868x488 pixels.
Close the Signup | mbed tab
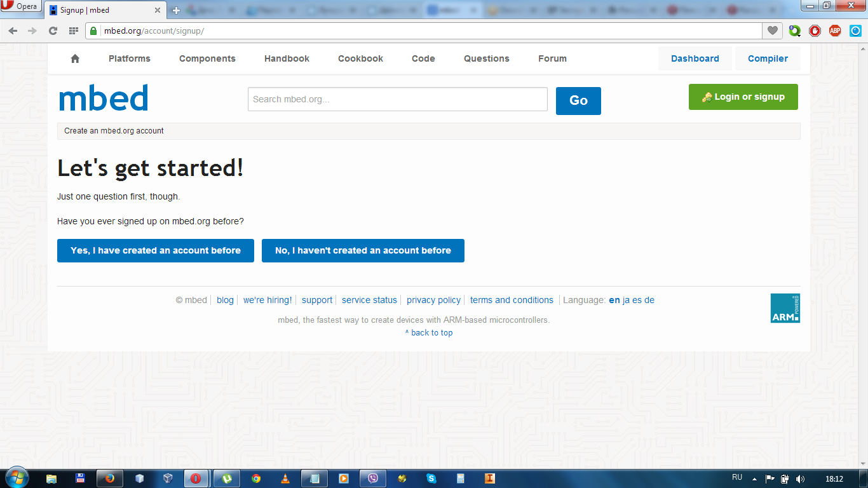tap(157, 10)
